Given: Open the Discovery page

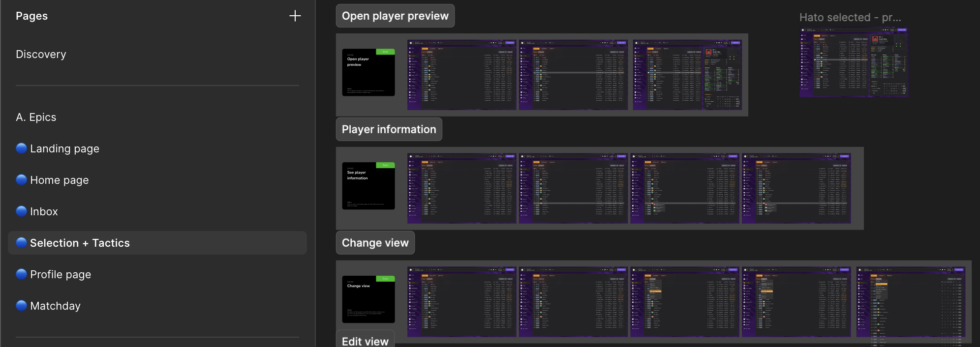Looking at the screenshot, I should pyautogui.click(x=41, y=54).
